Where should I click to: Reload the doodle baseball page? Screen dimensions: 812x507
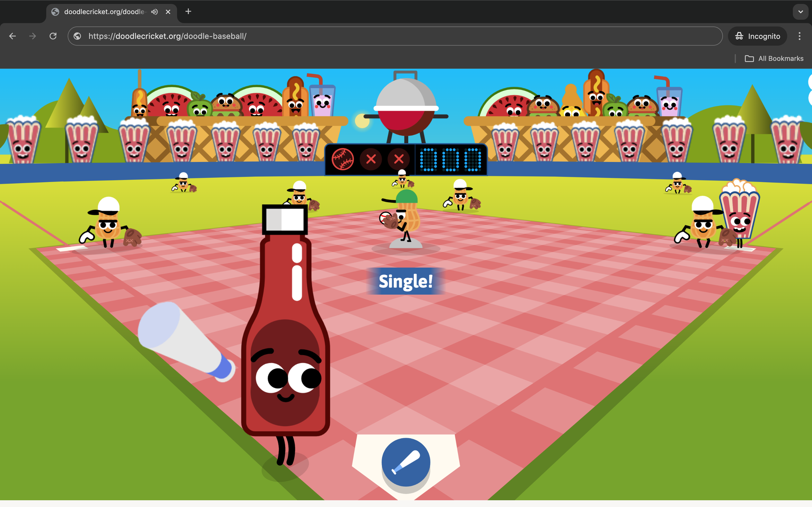(53, 36)
